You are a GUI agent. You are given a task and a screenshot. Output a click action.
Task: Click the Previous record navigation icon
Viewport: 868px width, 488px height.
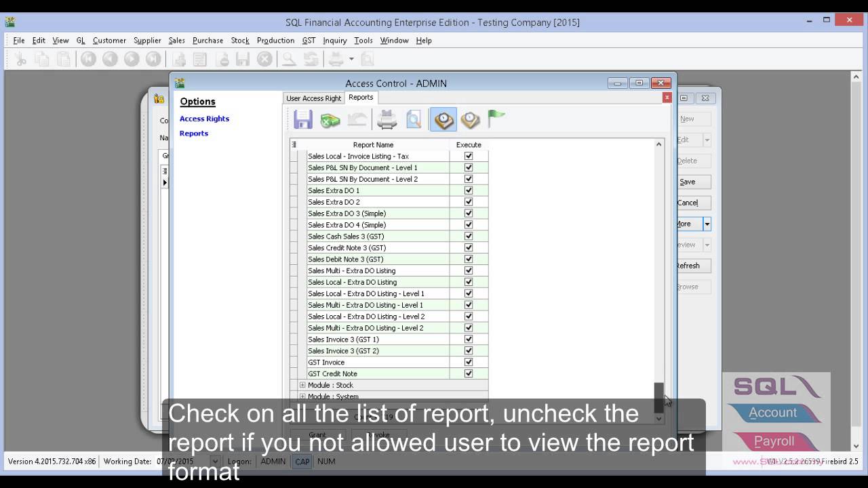pos(110,59)
